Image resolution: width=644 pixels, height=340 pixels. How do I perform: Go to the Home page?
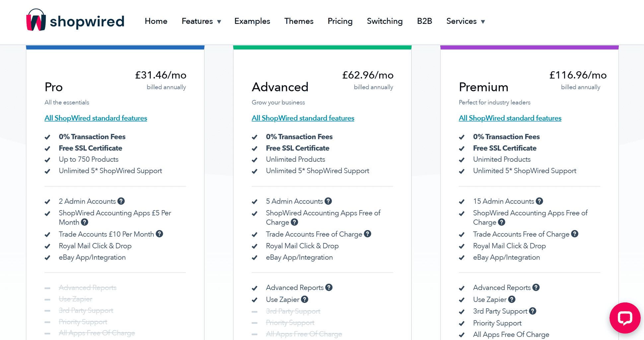click(156, 21)
